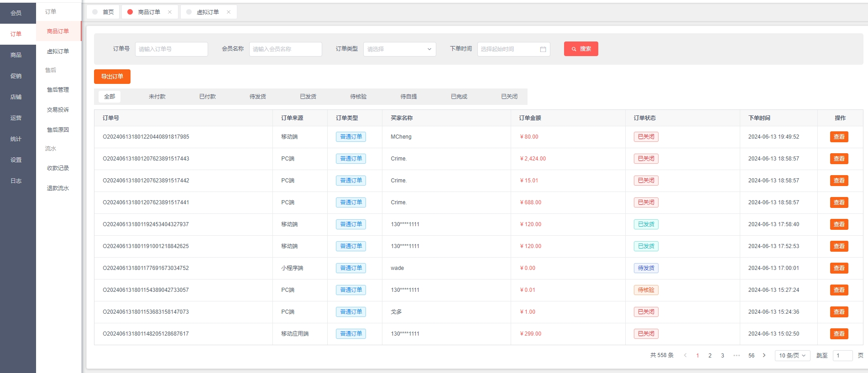Open 运营 in the left sidebar
The image size is (868, 373).
(18, 118)
